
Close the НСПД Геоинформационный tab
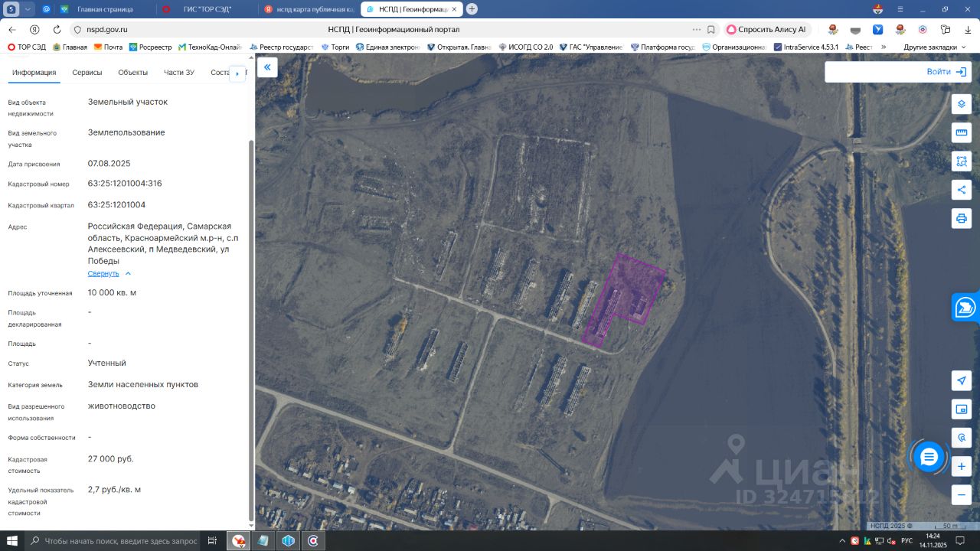tap(455, 9)
